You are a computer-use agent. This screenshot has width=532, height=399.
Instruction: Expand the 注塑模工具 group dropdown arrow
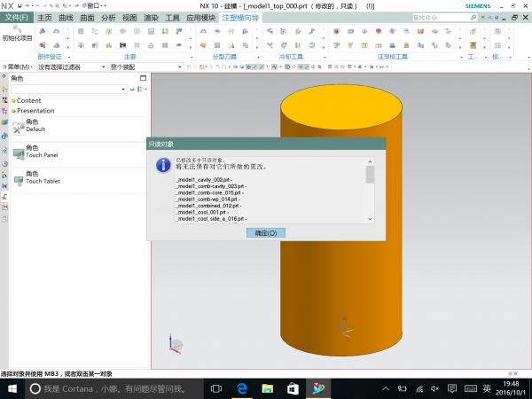click(461, 57)
